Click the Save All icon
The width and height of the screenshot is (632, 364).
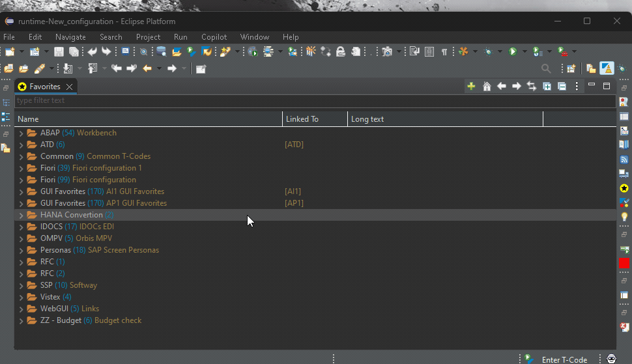tap(74, 51)
